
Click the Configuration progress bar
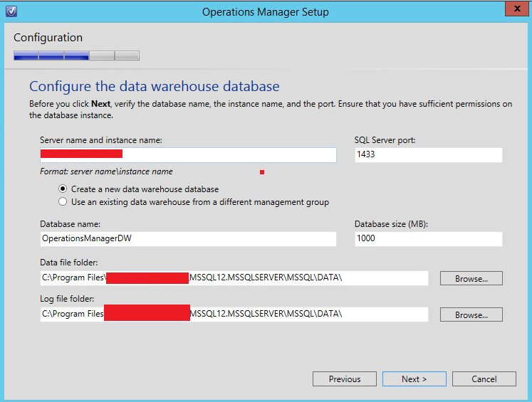[x=76, y=55]
